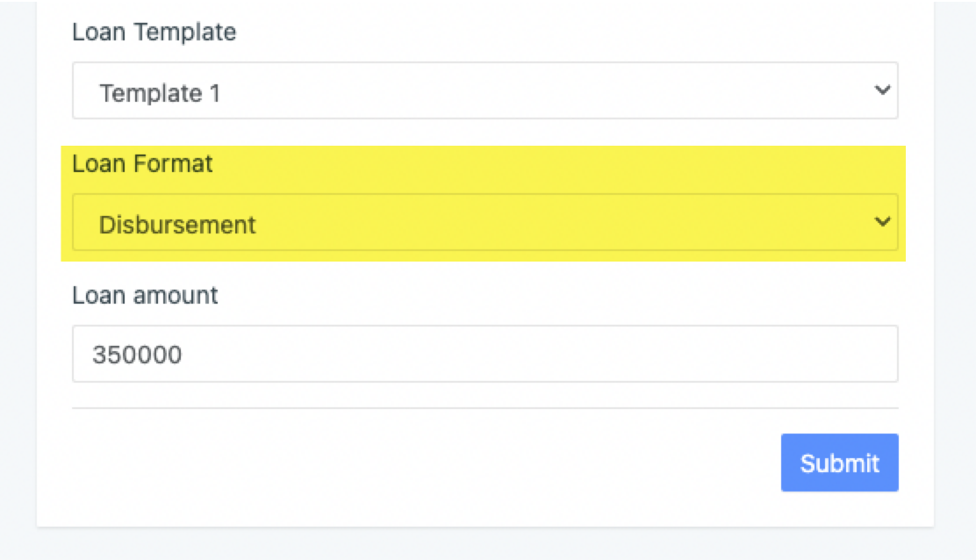976x560 pixels.
Task: Place cursor on the 350000 value
Action: 137,355
